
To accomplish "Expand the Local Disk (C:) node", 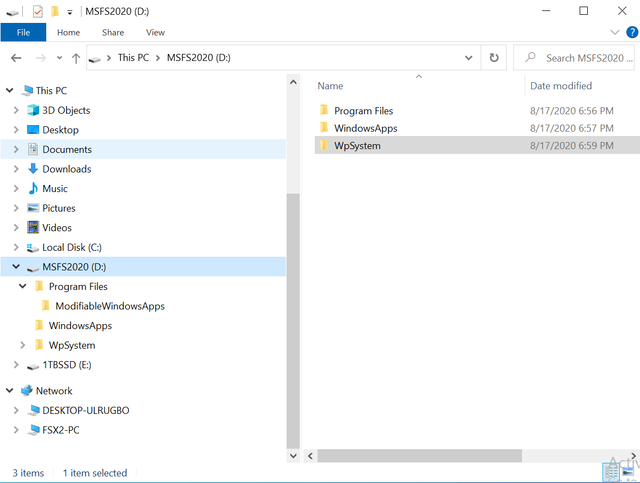I will click(x=16, y=247).
